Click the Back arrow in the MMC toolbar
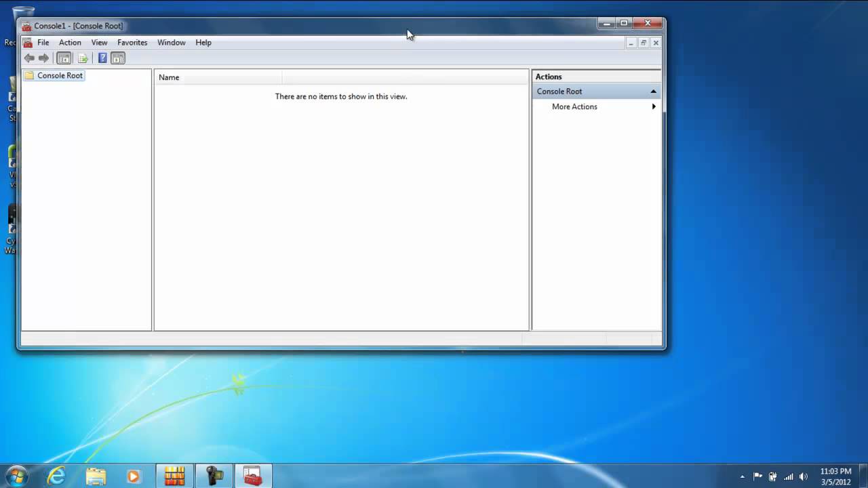Viewport: 868px width, 488px height. point(29,58)
